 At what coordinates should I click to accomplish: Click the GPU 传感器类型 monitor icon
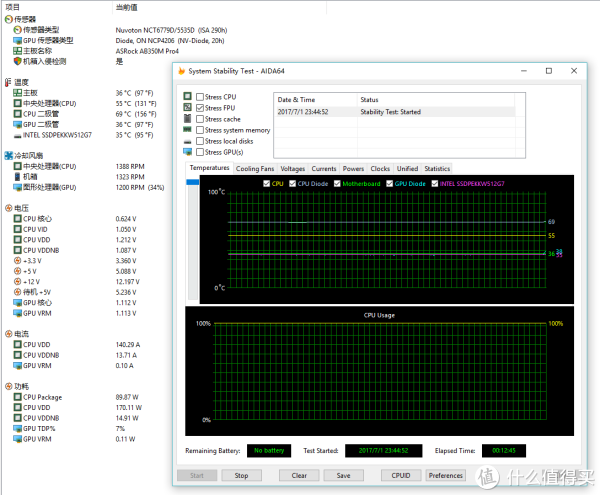pyautogui.click(x=17, y=40)
